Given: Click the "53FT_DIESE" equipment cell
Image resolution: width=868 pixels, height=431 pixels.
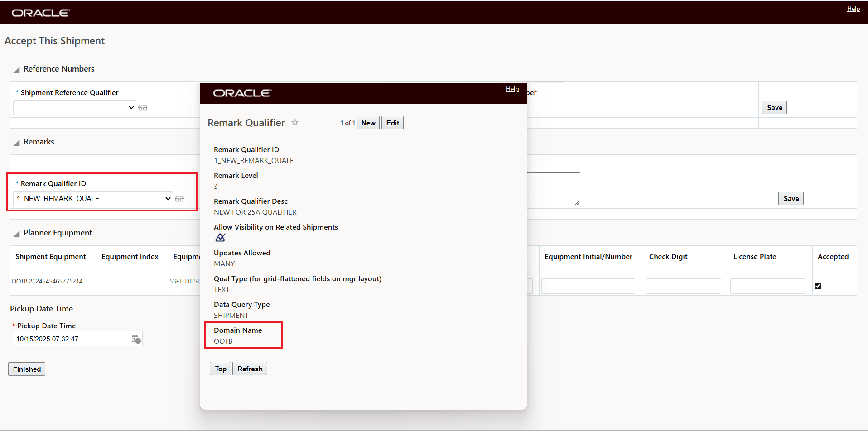Looking at the screenshot, I should [185, 281].
